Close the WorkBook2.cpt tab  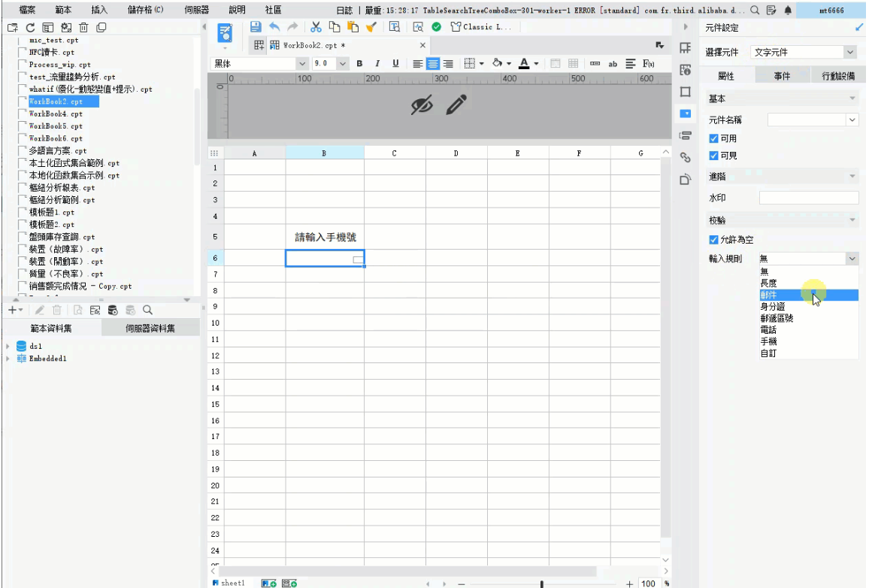(423, 45)
